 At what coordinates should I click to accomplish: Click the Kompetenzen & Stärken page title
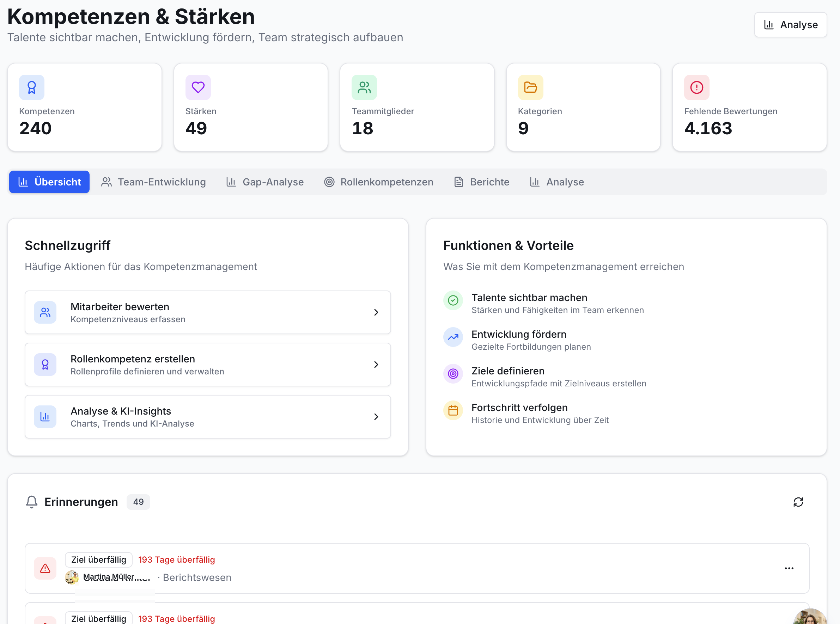(131, 17)
